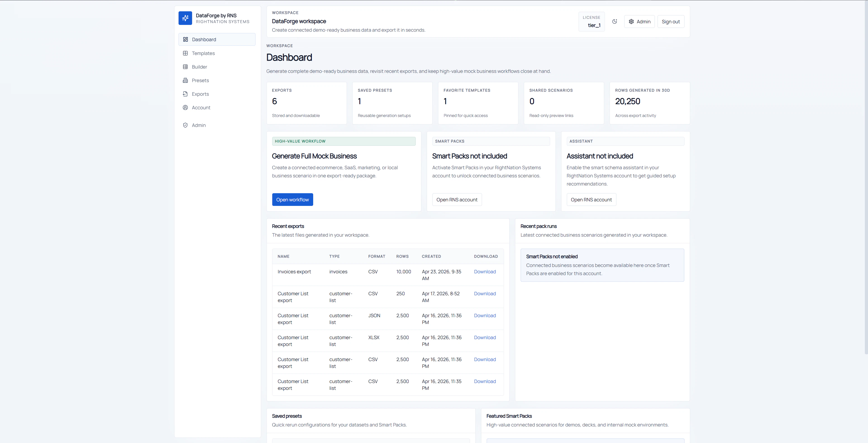868x443 pixels.
Task: Open the RNS account for Assistant
Action: coord(591,200)
